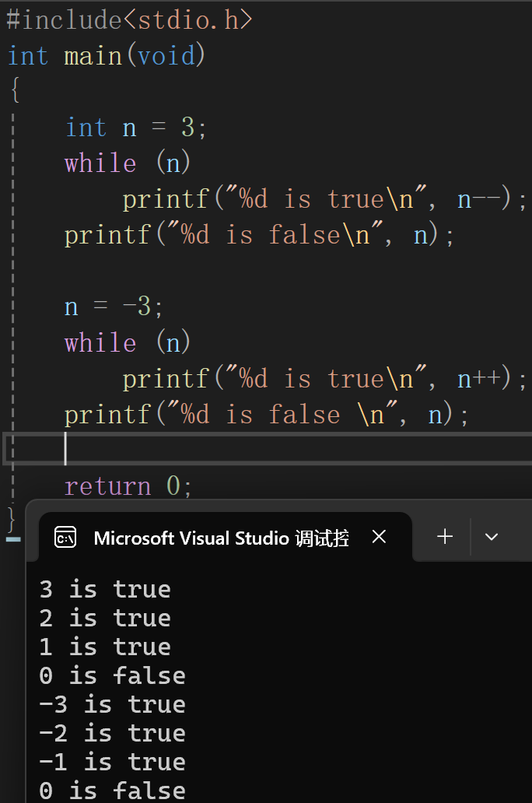Click the highlighted empty editor line with the cursor
Image resolution: width=532 pixels, height=803 pixels.
coord(267,449)
